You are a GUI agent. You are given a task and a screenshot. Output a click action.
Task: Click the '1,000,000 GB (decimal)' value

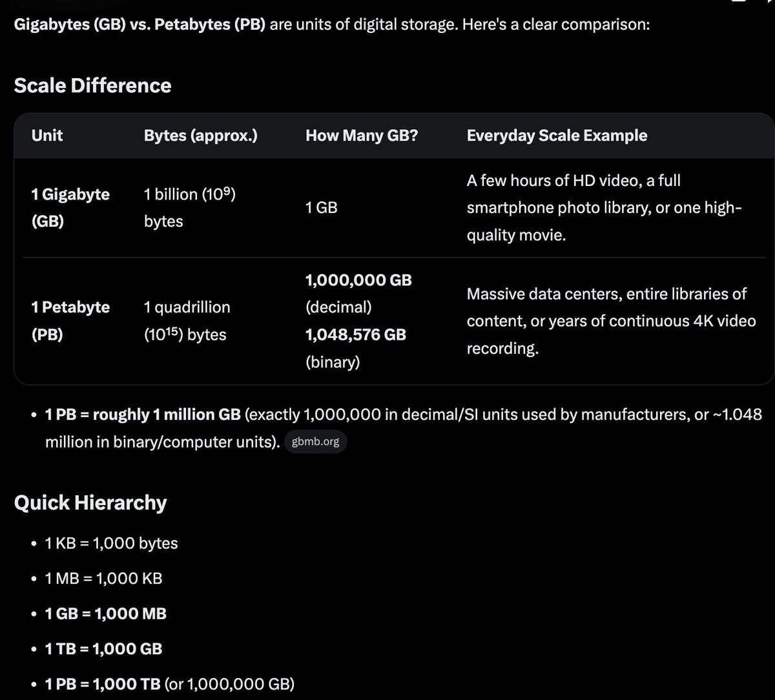click(x=358, y=294)
